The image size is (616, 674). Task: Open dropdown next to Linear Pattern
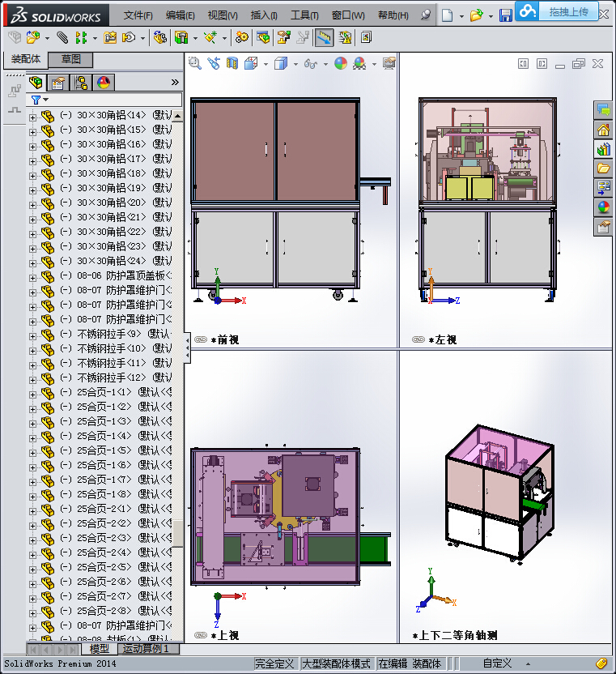(x=95, y=39)
